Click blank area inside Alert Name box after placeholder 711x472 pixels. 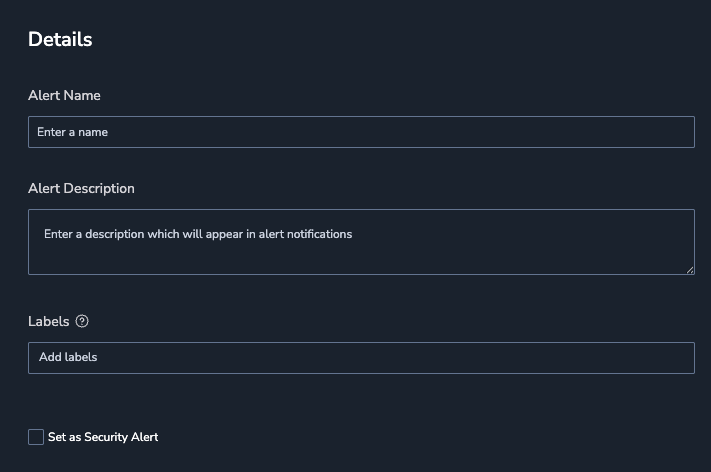coord(399,132)
